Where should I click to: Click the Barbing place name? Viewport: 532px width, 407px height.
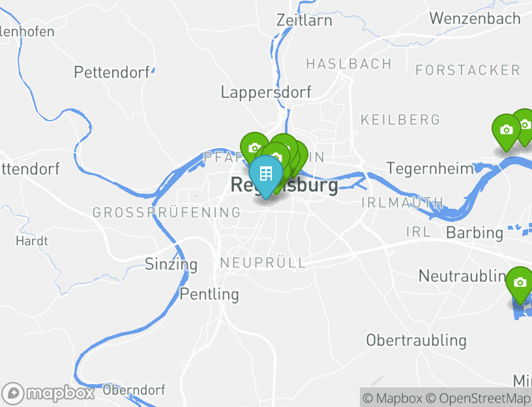click(475, 233)
